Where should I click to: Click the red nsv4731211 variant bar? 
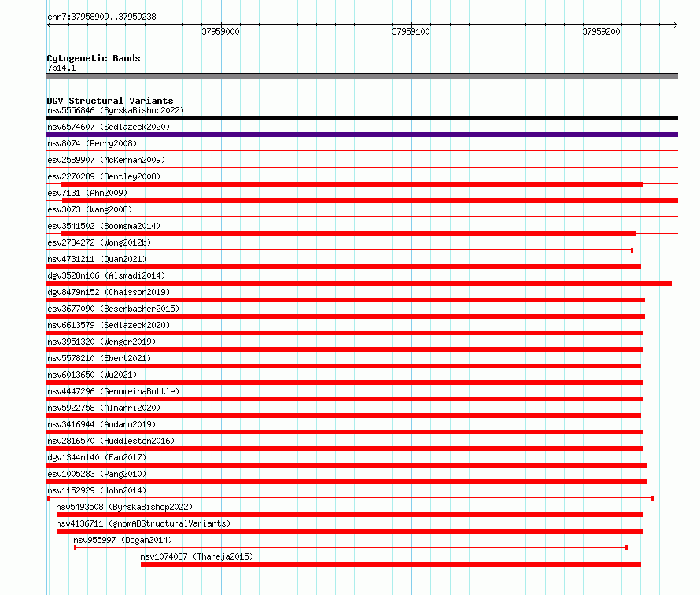tap(344, 267)
